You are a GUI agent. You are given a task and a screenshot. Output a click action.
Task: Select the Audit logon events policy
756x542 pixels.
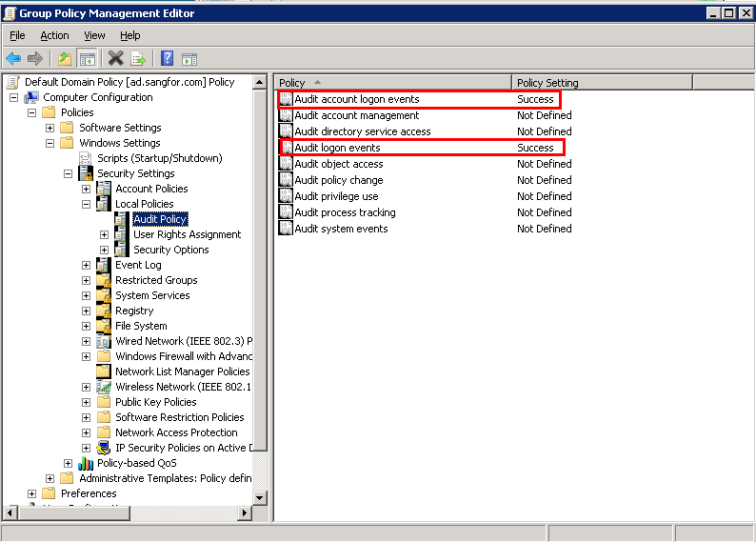(x=337, y=148)
